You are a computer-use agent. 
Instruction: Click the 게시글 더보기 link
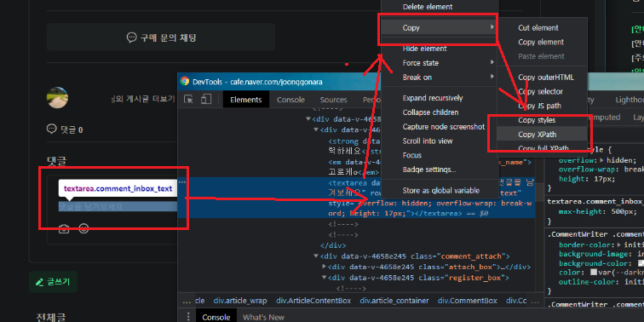(143, 99)
